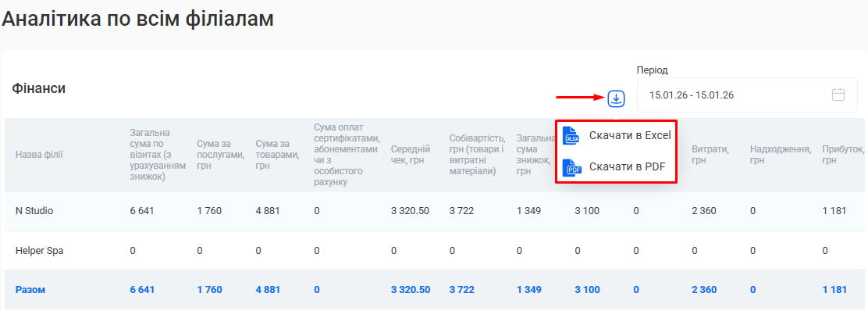
Task: Open the calendar icon in Період field
Action: pyautogui.click(x=838, y=95)
